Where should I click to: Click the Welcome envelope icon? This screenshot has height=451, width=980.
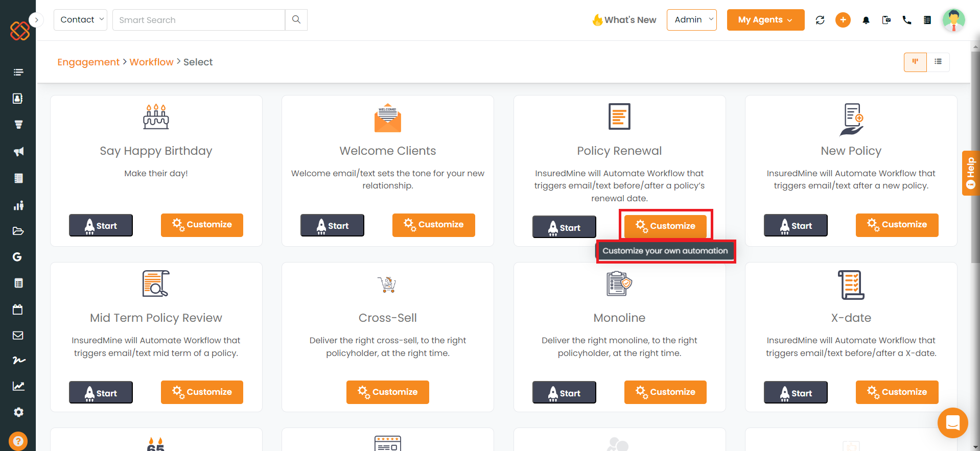(x=388, y=117)
